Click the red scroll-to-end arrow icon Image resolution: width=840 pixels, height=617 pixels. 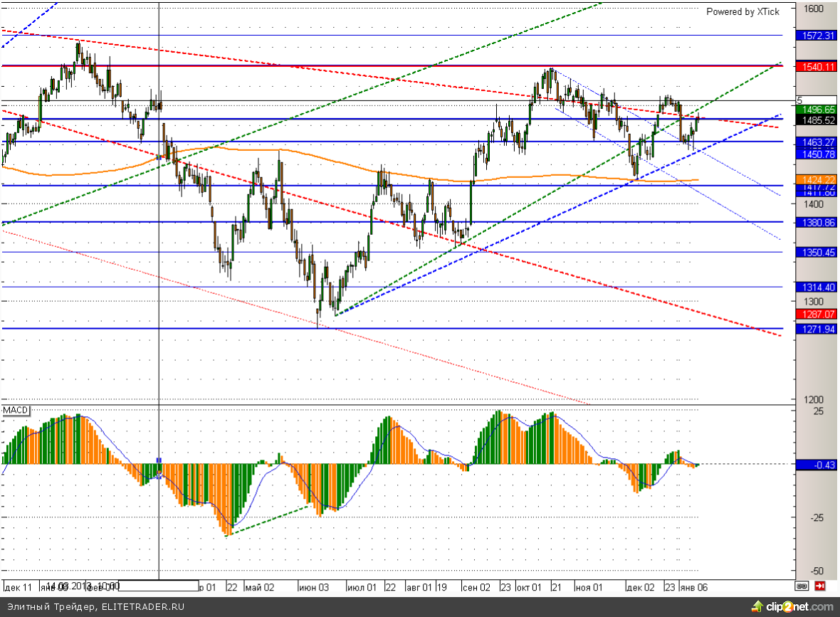pyautogui.click(x=820, y=586)
